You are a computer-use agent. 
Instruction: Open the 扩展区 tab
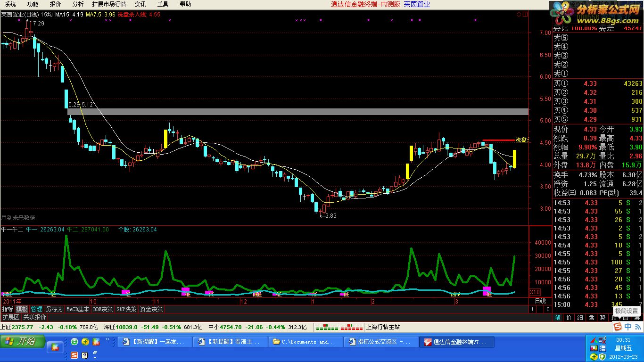point(11,317)
